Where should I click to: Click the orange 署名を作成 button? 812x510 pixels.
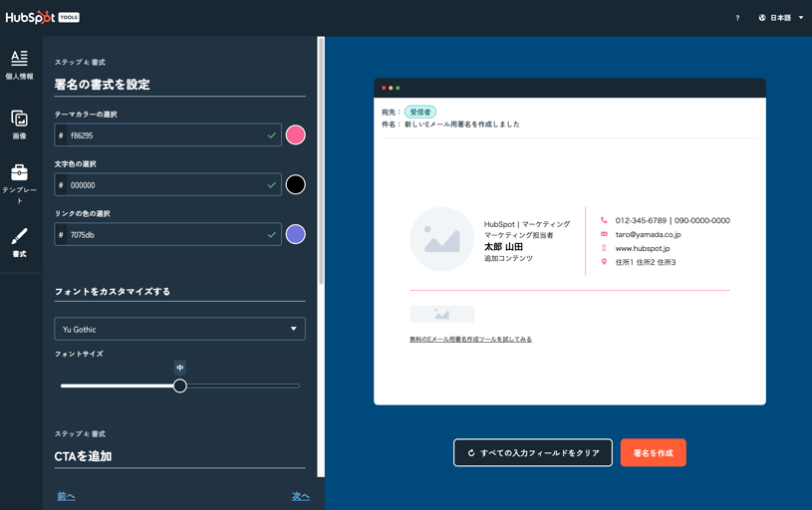[653, 452]
